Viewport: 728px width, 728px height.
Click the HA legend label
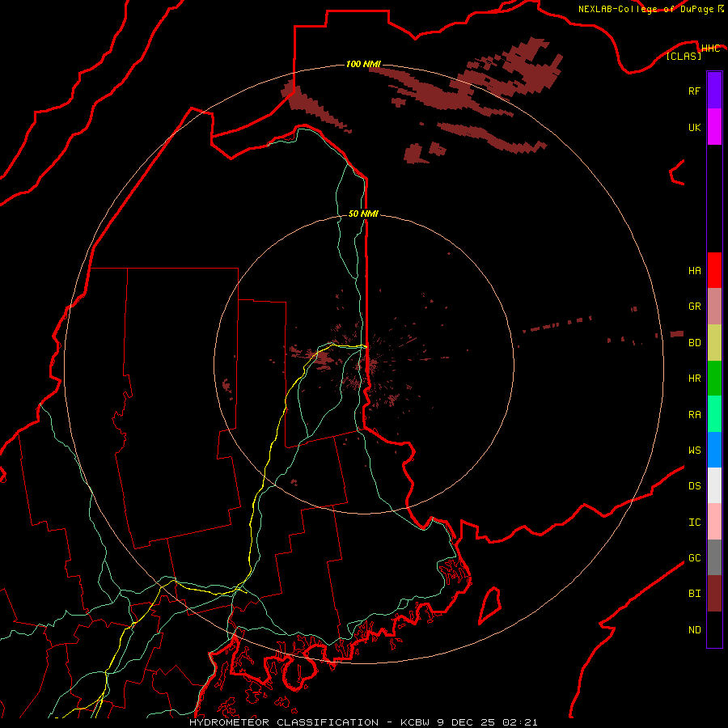coord(694,271)
